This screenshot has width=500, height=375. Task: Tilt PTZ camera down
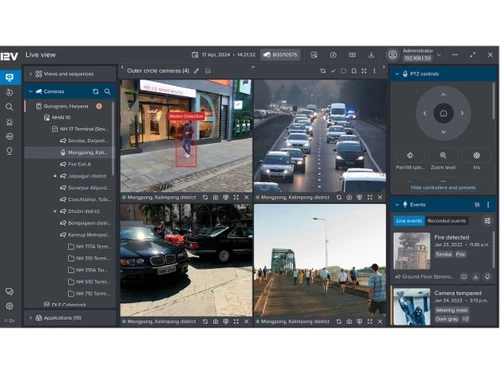click(x=443, y=132)
